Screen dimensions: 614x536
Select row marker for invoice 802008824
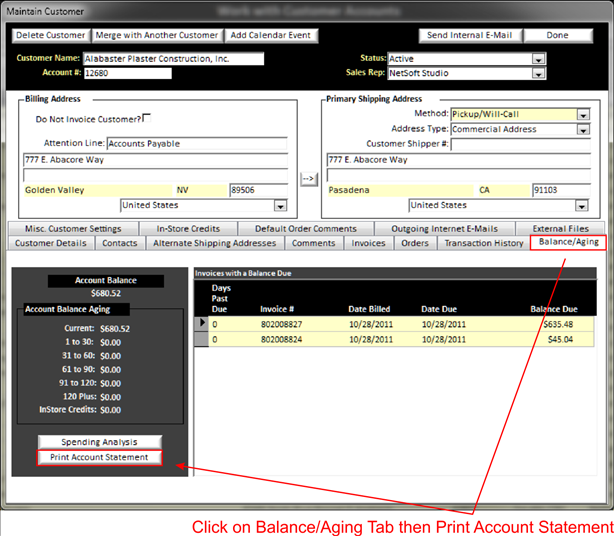coord(202,339)
